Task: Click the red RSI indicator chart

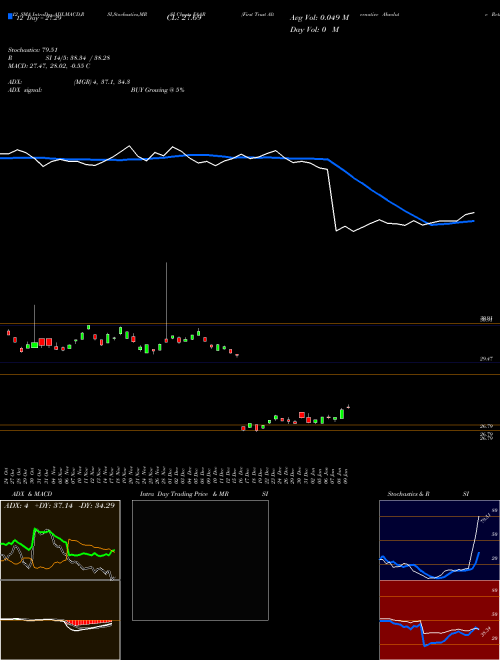Action: (x=439, y=620)
